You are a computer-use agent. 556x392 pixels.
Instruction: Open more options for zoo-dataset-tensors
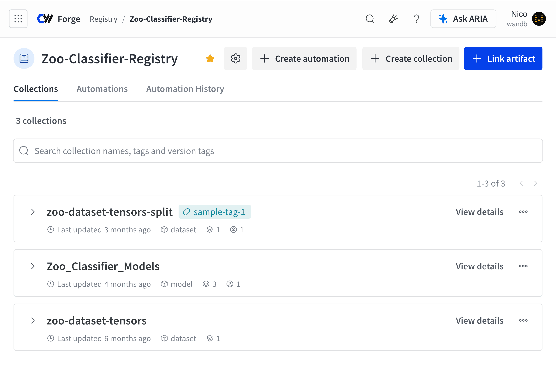(x=523, y=321)
